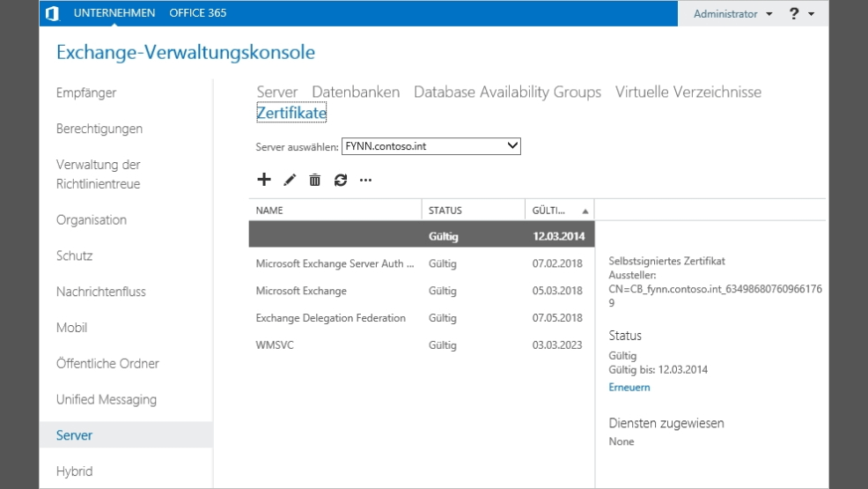Select Empfänger in the left navigation

pos(86,93)
